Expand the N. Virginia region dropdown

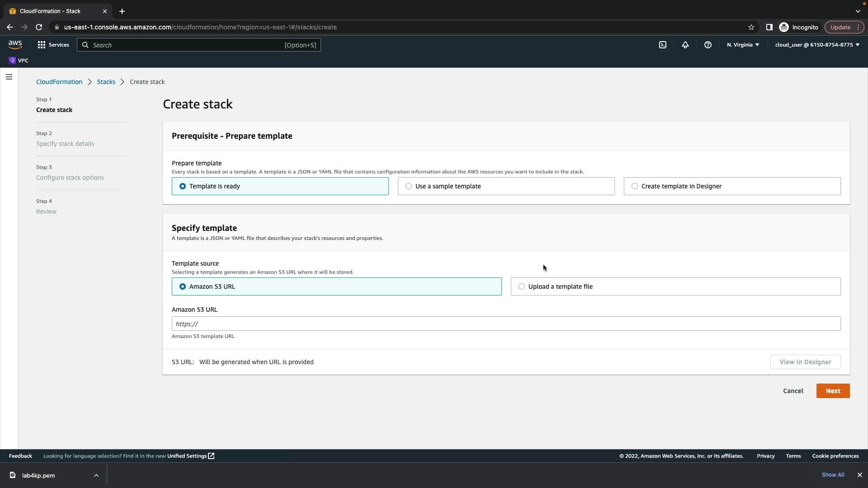coord(742,45)
